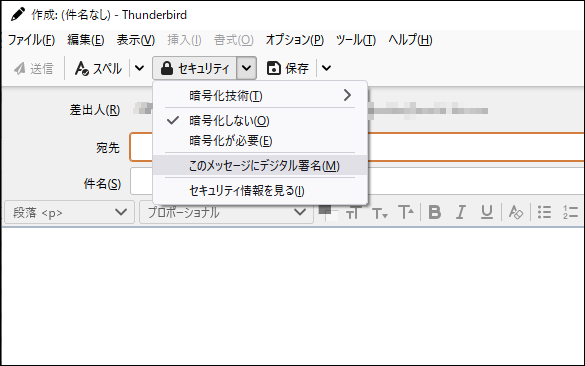Collapse the セキュリティ dropdown arrow
Viewport: 585px width, 366px height.
246,68
